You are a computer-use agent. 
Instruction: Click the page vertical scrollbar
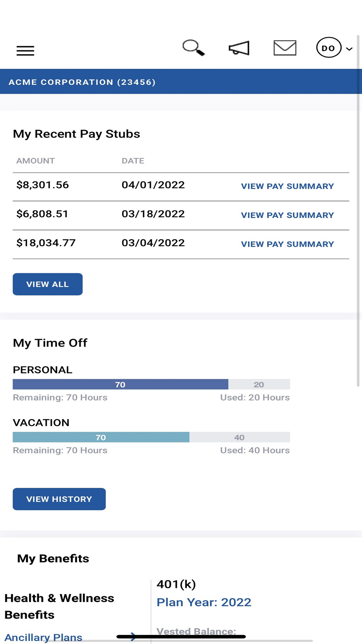358,210
